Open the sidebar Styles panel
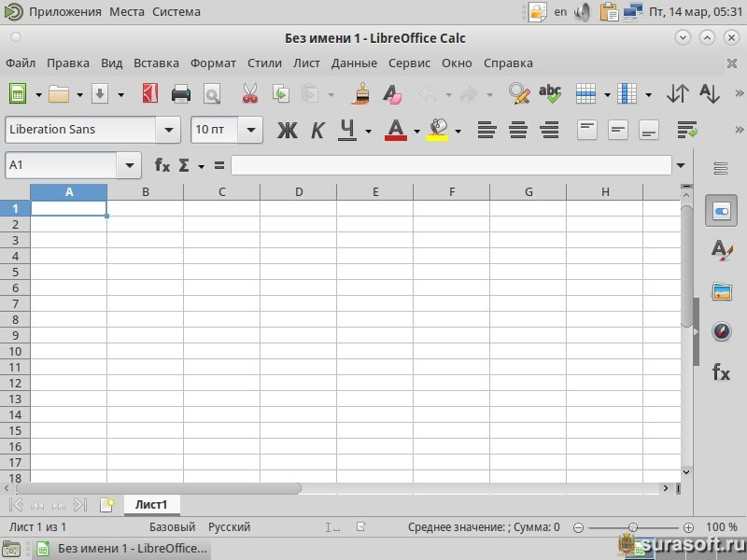Screen dimensions: 747x560 click(x=721, y=250)
